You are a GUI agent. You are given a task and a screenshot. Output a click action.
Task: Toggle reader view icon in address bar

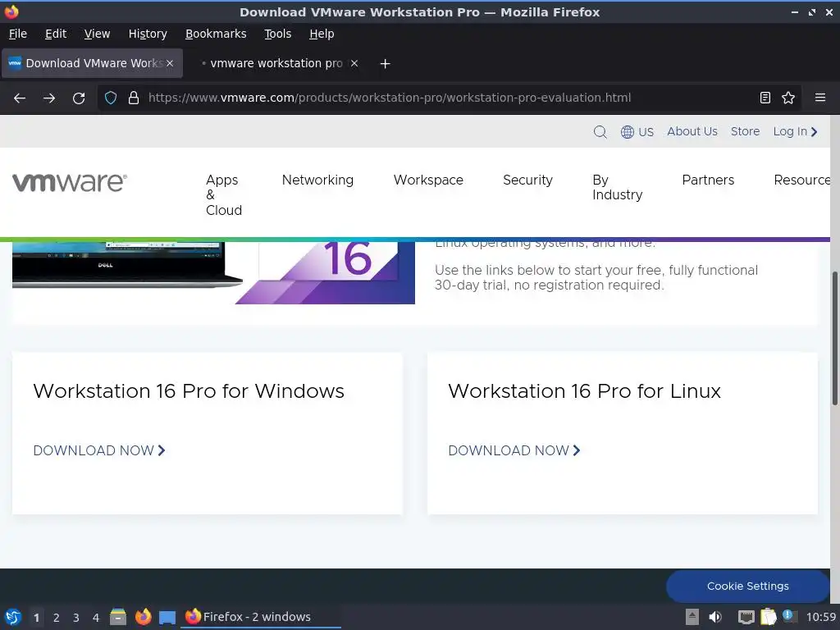(765, 98)
